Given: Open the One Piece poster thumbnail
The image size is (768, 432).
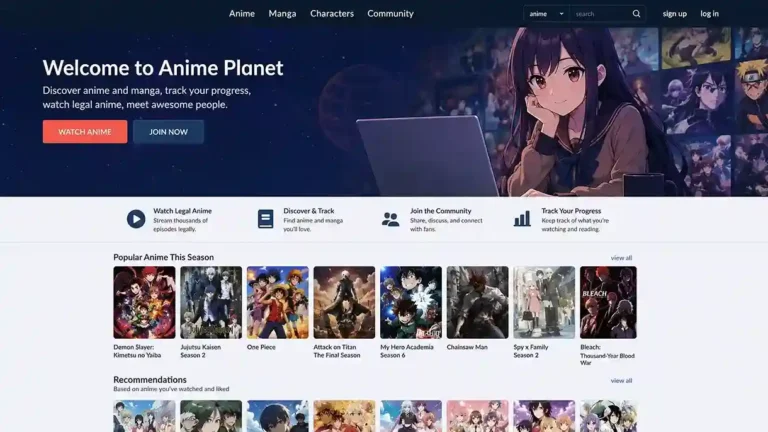Looking at the screenshot, I should 278,302.
